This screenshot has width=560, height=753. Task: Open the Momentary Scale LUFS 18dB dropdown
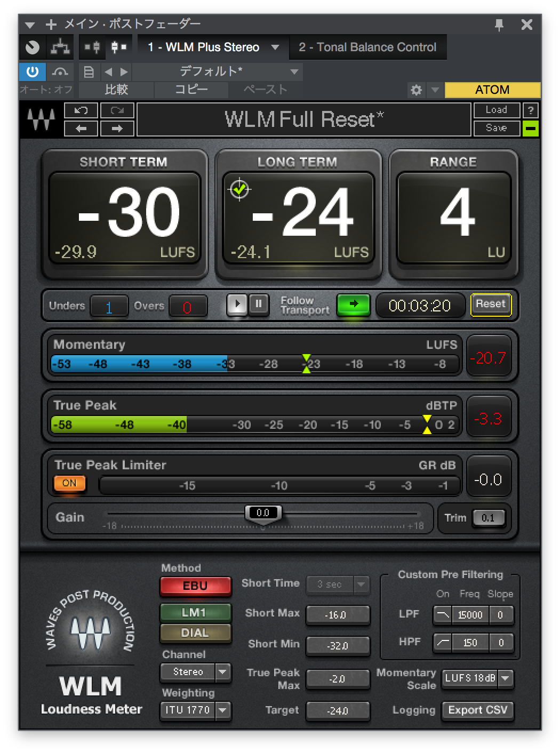pyautogui.click(x=478, y=678)
